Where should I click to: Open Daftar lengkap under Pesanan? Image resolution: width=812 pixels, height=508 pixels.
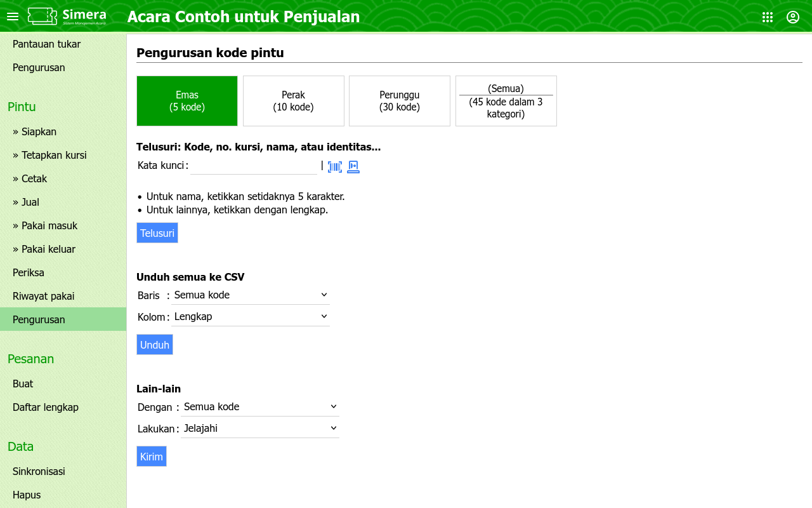(63, 408)
